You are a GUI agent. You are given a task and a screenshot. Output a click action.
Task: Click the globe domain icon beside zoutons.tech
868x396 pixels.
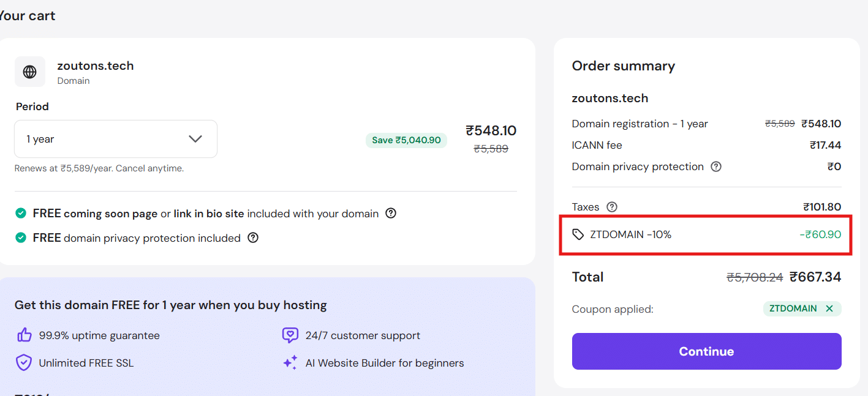point(29,71)
